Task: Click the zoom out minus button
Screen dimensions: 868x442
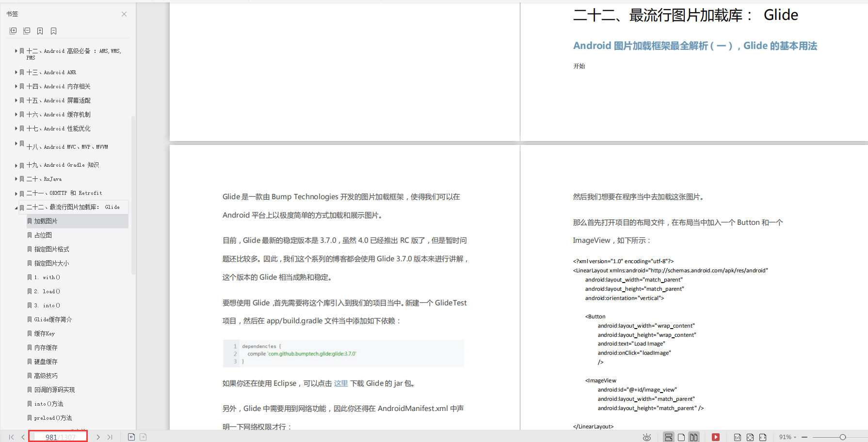Action: click(804, 437)
